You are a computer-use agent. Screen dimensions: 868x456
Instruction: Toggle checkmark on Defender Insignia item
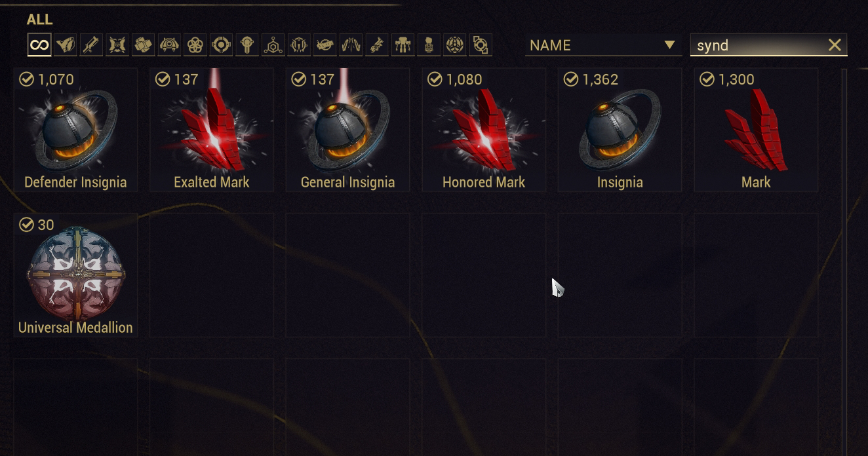pyautogui.click(x=26, y=79)
